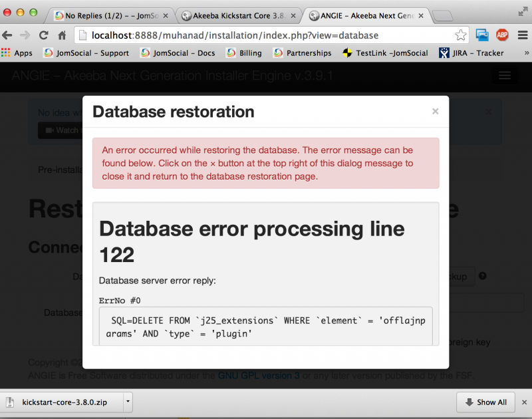532x419 pixels.
Task: Open the TestLink -JomSocial bookmark
Action: 385,53
